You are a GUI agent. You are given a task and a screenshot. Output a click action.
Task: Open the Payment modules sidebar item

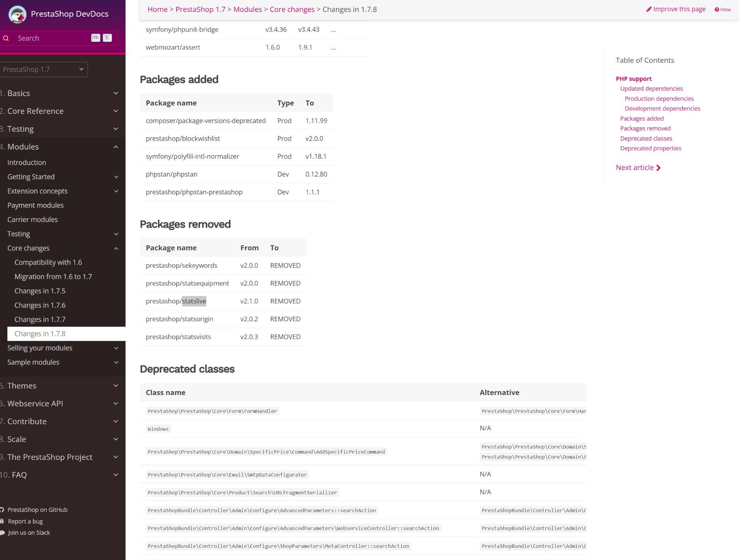coord(35,205)
